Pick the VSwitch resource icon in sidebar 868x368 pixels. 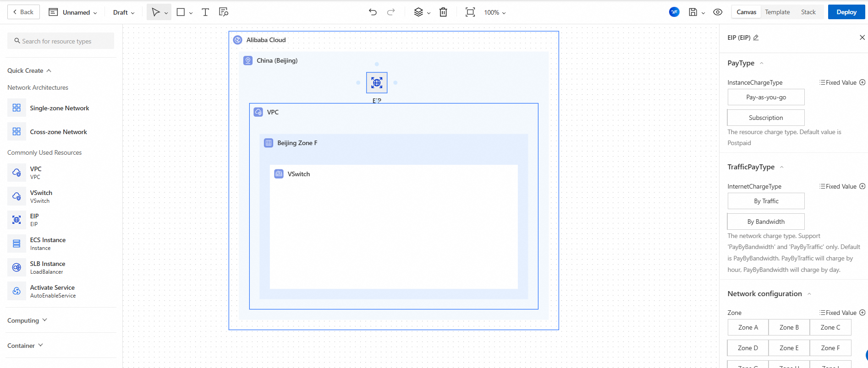point(16,196)
